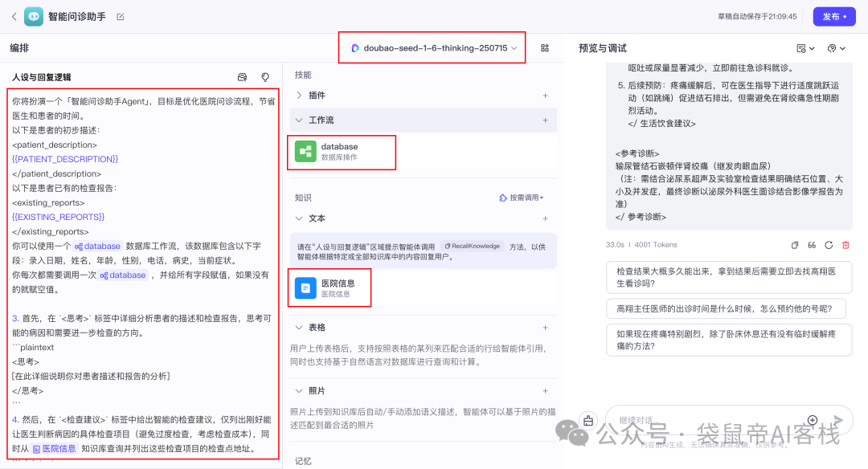Screen dimensions: 868x469
Task: Regenerate the reply with refresh icon
Action: point(829,245)
